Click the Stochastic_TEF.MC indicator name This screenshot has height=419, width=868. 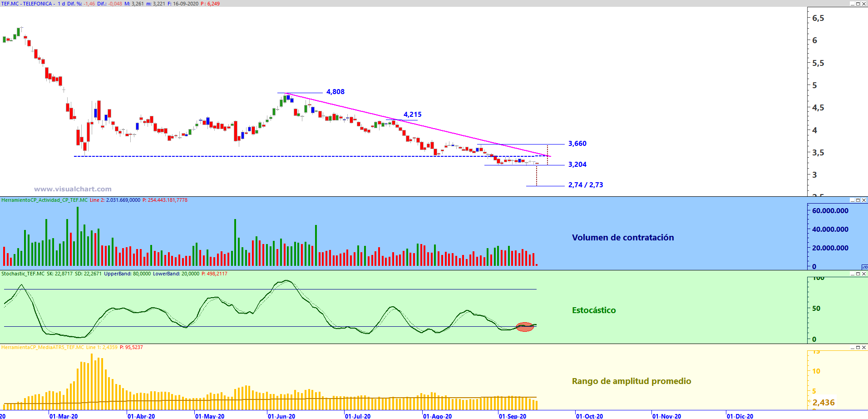click(x=23, y=274)
